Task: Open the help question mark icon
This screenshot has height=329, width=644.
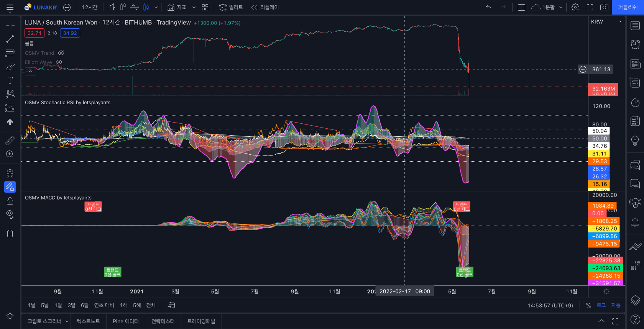Action: (x=635, y=319)
